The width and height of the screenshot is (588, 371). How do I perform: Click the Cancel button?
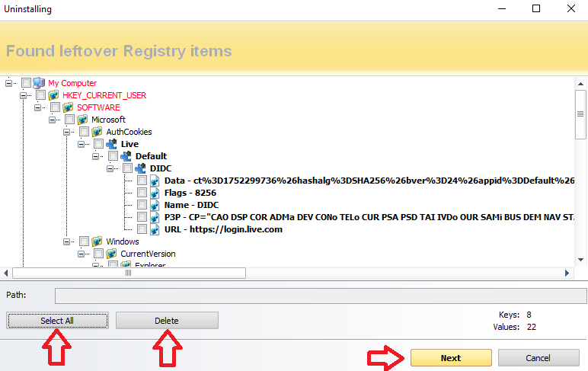[538, 358]
